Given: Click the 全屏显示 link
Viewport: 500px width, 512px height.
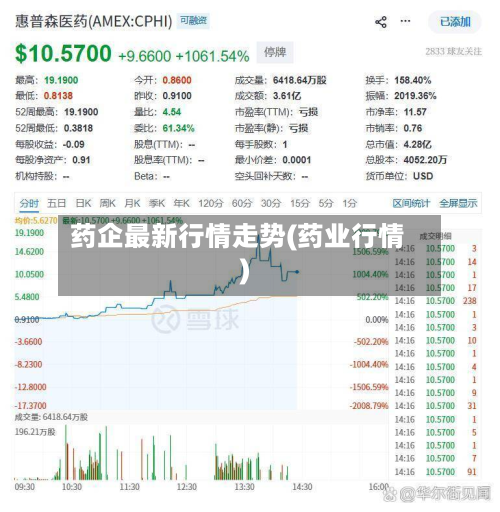Looking at the screenshot, I should tap(458, 203).
